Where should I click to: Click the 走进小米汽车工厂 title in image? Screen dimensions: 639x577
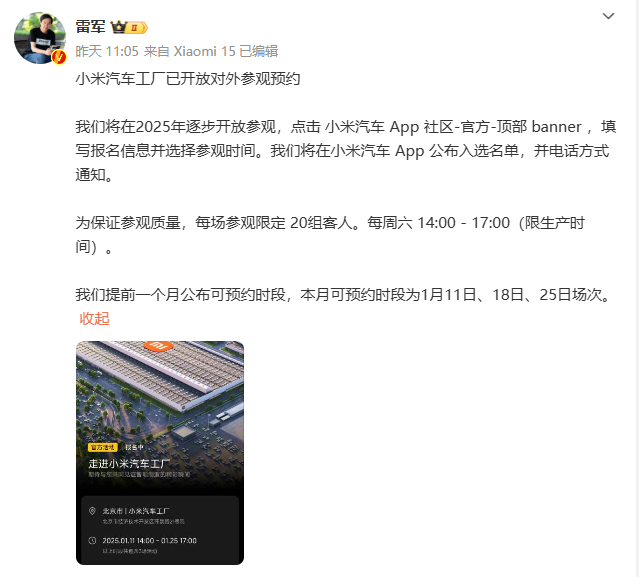[129, 464]
